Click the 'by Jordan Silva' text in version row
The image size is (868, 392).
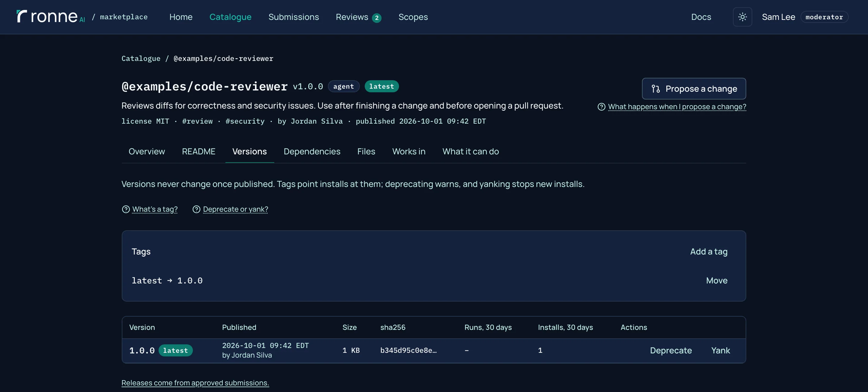247,355
